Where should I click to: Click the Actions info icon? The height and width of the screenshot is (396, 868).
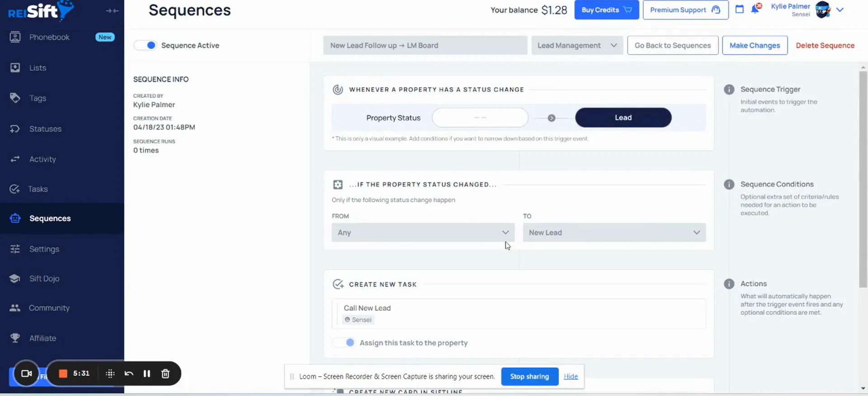pos(729,284)
